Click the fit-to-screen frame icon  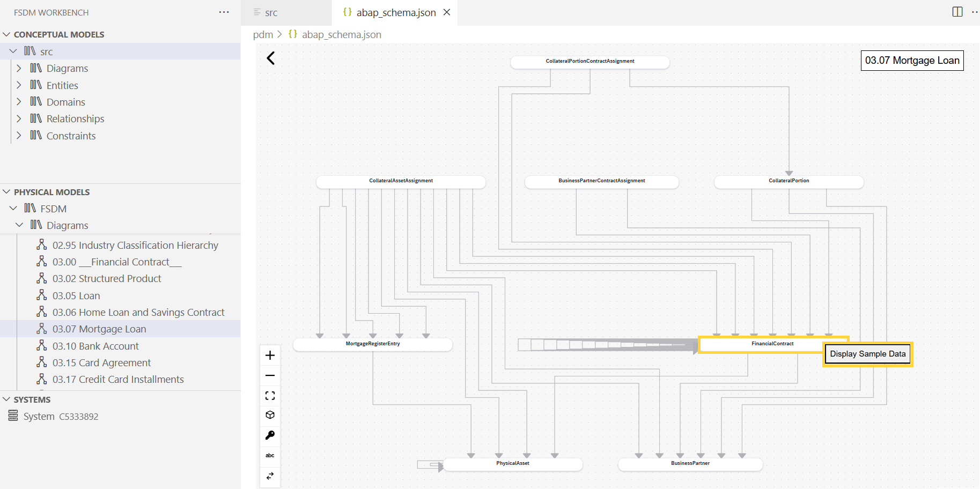point(270,396)
